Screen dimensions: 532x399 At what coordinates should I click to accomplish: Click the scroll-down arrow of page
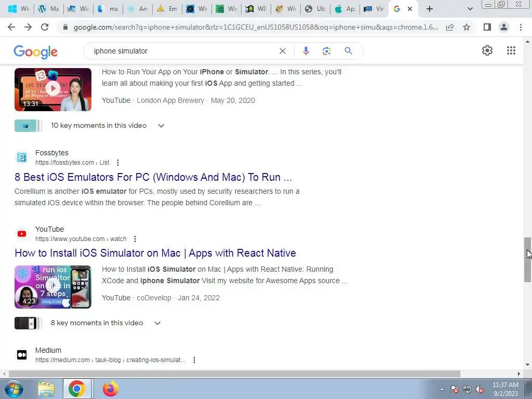click(527, 365)
